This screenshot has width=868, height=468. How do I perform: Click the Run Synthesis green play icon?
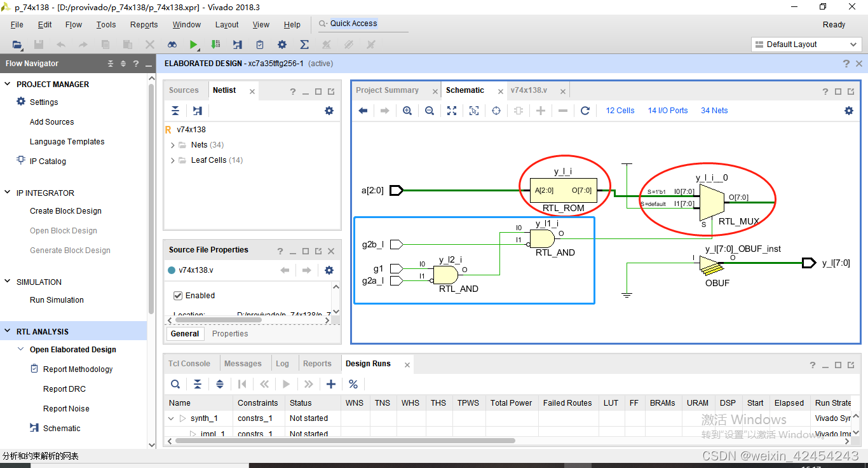193,45
